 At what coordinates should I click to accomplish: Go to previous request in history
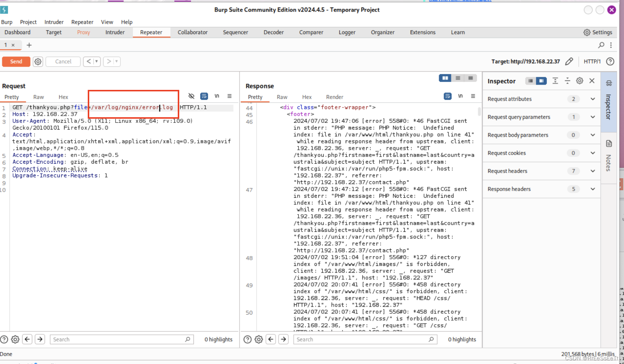[x=89, y=61]
